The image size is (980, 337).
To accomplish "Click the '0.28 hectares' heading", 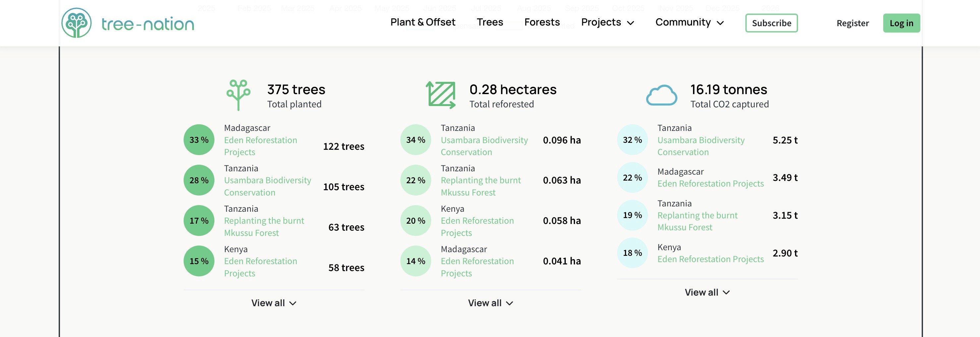I will coord(513,89).
